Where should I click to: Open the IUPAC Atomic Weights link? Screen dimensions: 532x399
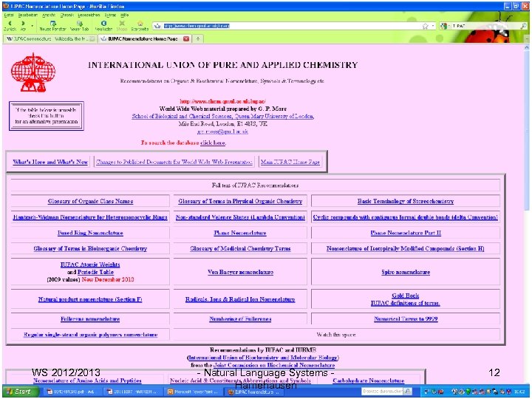90,265
